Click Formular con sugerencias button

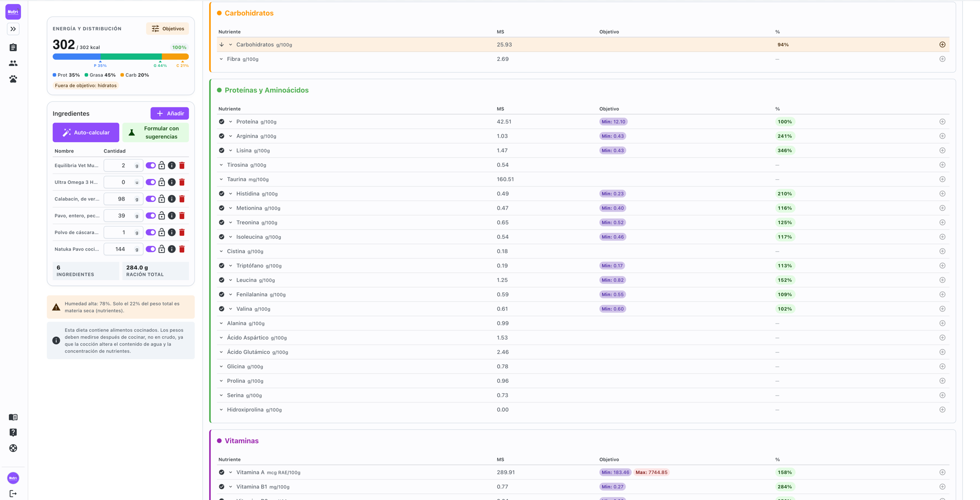pos(156,132)
